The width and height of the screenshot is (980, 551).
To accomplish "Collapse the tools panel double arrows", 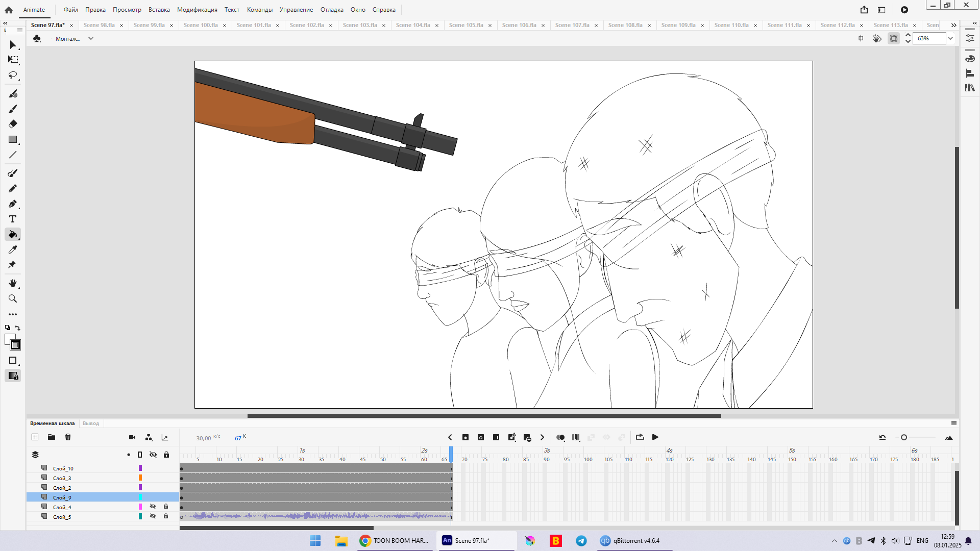I will [x=5, y=23].
